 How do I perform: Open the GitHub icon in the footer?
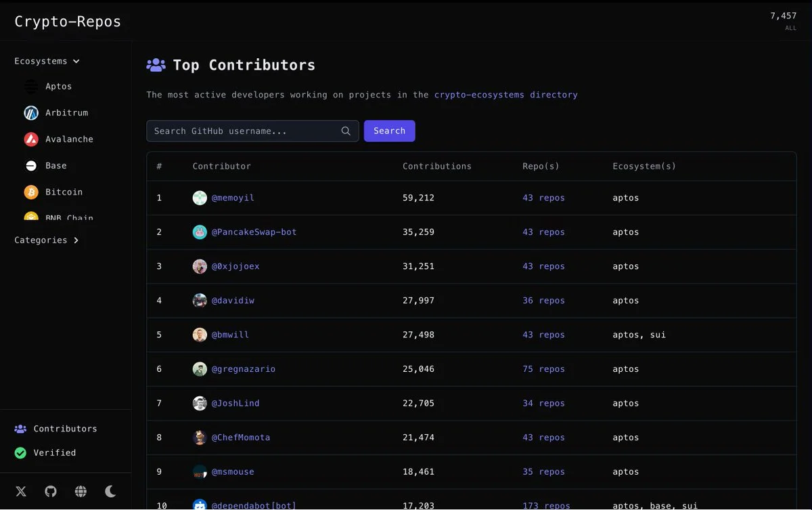[x=50, y=491]
